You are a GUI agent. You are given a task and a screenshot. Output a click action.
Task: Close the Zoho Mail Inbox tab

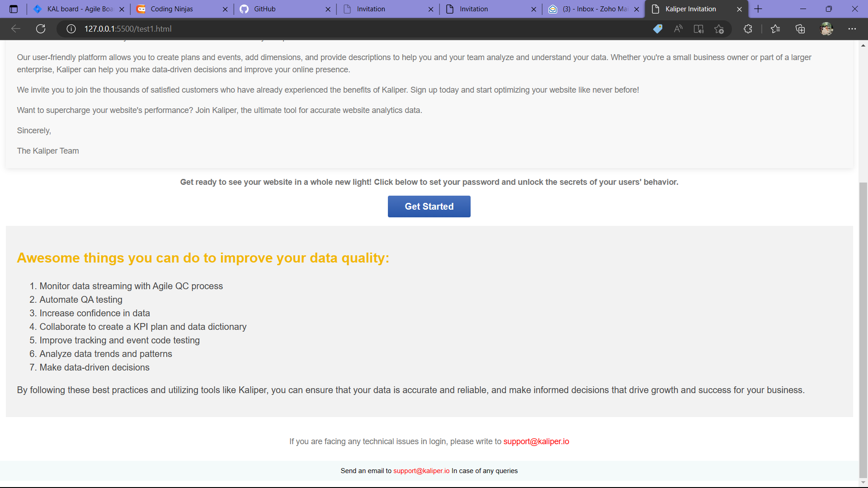coord(637,9)
